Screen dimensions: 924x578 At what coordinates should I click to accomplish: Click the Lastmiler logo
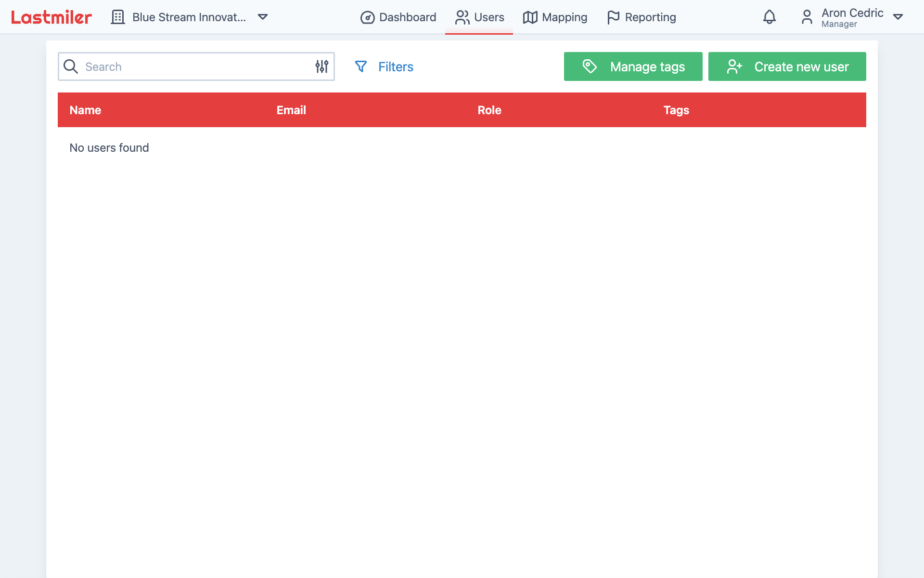pyautogui.click(x=51, y=17)
